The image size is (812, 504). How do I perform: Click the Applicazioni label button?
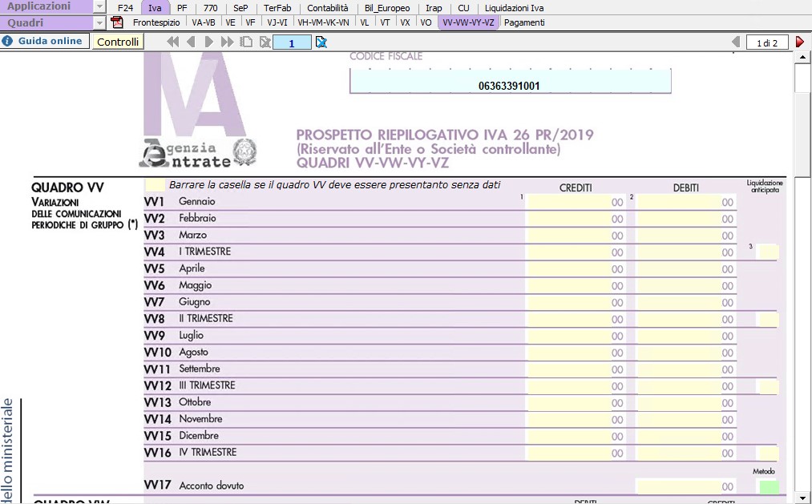(x=46, y=6)
